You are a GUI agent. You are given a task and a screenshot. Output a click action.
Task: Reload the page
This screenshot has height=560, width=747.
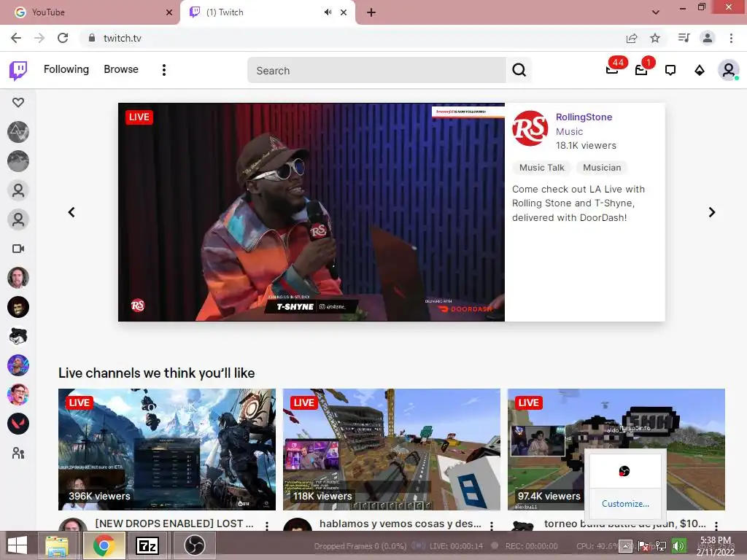pos(63,38)
